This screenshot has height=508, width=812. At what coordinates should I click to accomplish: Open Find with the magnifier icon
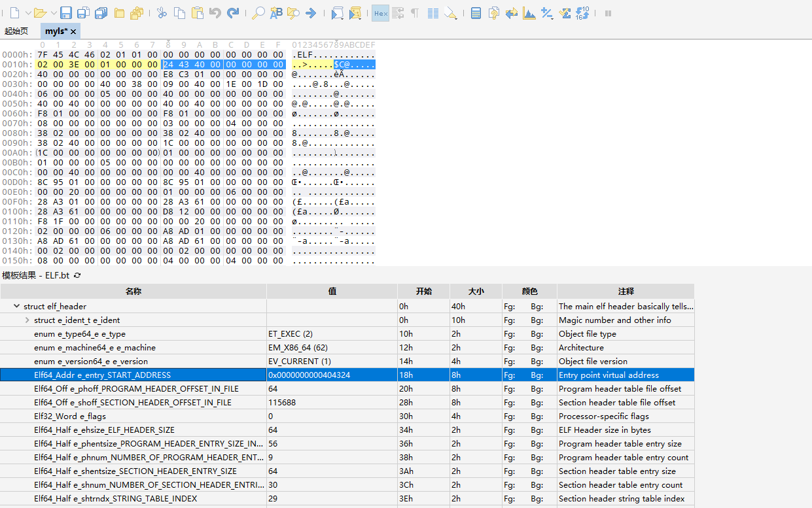point(258,13)
